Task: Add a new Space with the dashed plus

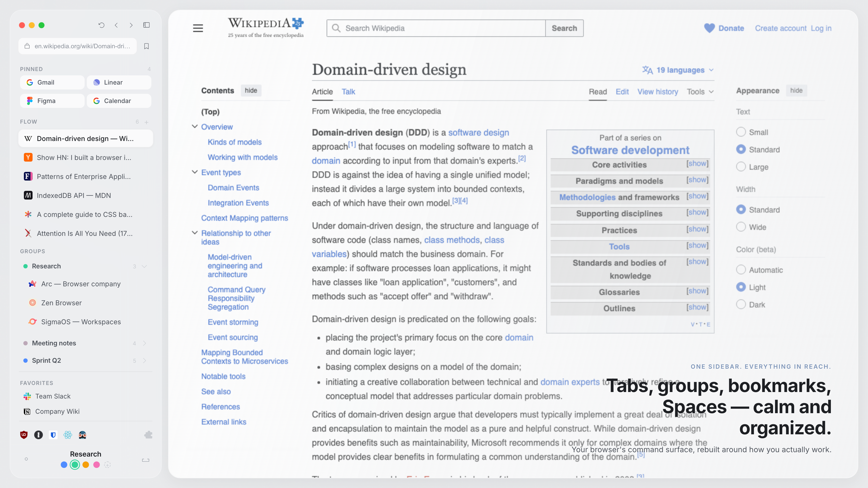Action: pyautogui.click(x=107, y=465)
